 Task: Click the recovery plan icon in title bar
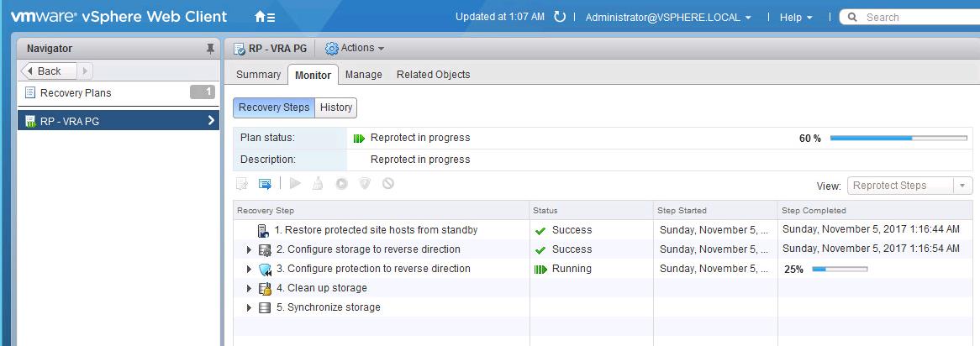pos(239,49)
